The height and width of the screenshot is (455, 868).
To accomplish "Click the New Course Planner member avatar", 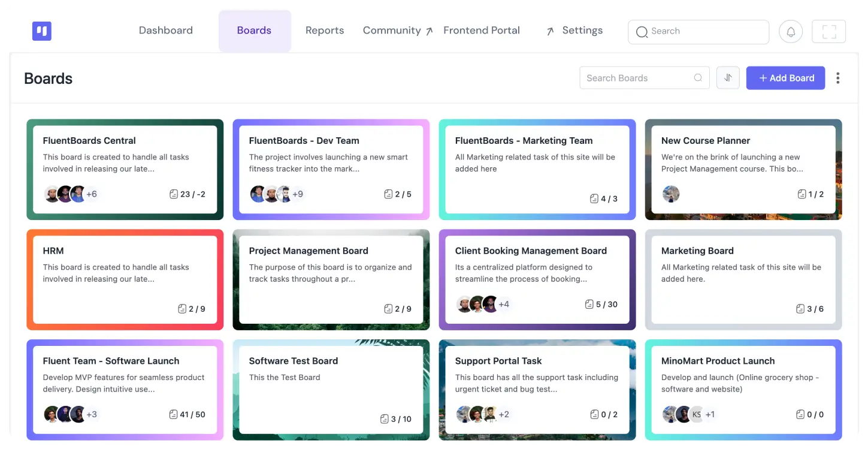I will pyautogui.click(x=671, y=194).
